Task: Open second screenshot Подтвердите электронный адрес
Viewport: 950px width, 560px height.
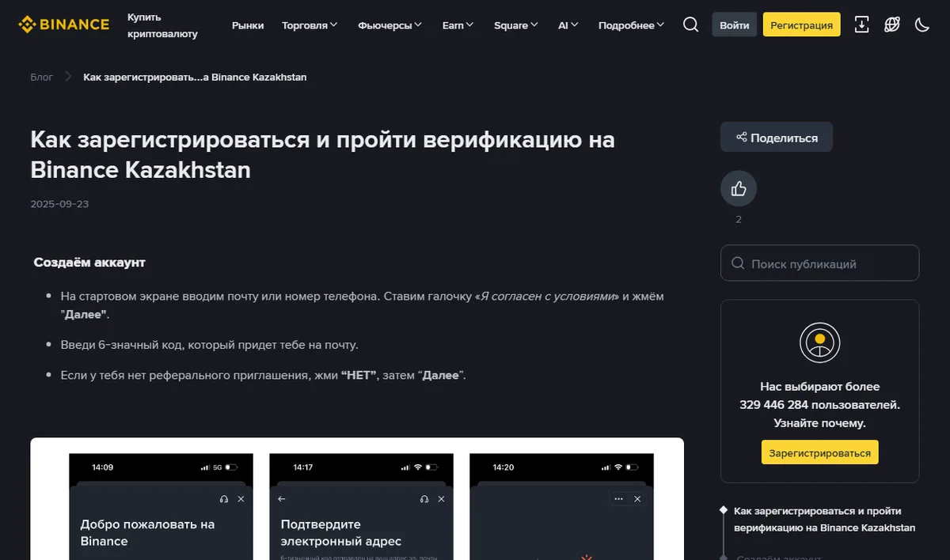Action: [x=361, y=506]
